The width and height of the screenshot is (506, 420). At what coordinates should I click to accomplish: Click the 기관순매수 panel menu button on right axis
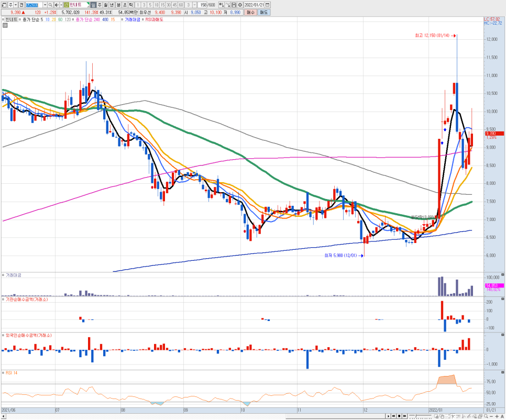(x=502, y=299)
